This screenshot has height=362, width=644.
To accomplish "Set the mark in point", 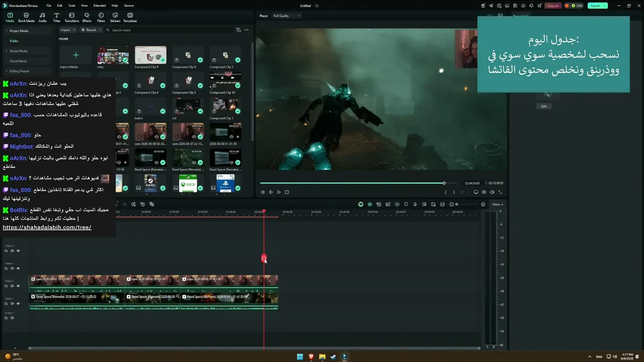I will coord(446,192).
